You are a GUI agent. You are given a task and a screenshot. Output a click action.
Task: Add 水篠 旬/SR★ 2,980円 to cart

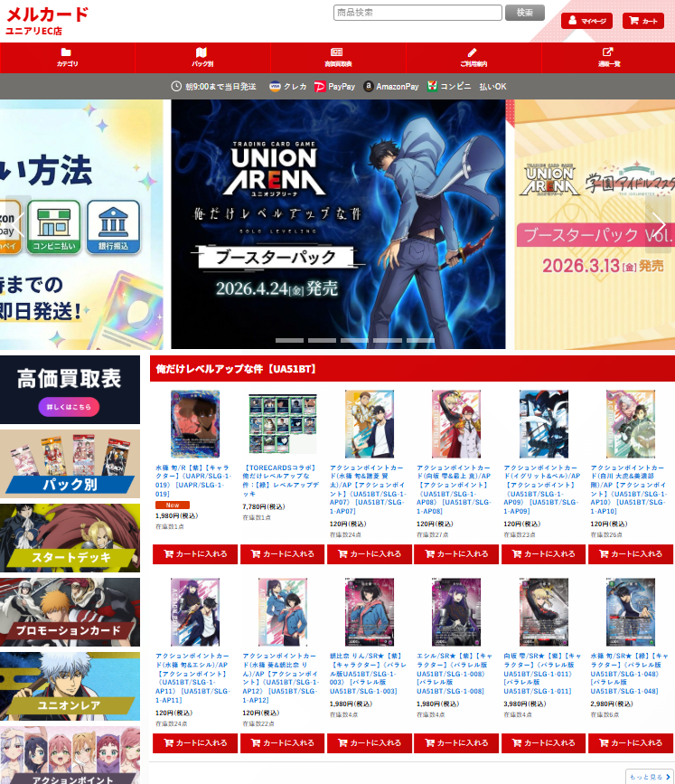[631, 743]
